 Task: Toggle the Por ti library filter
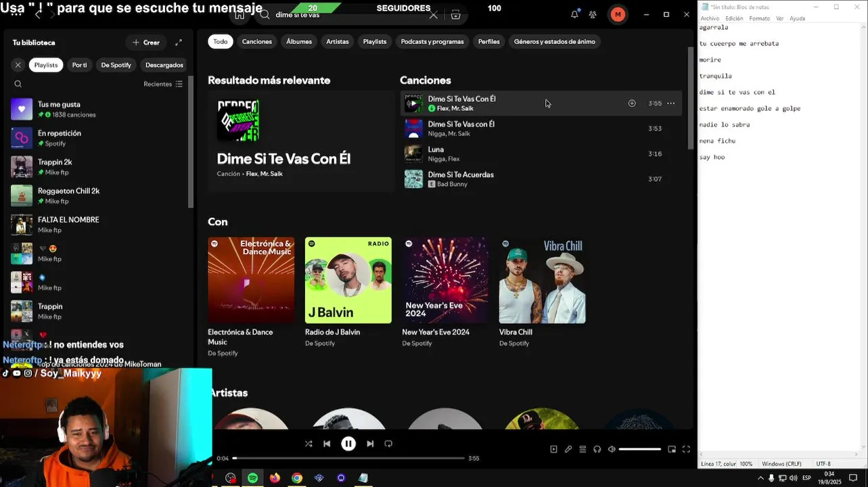tap(80, 65)
